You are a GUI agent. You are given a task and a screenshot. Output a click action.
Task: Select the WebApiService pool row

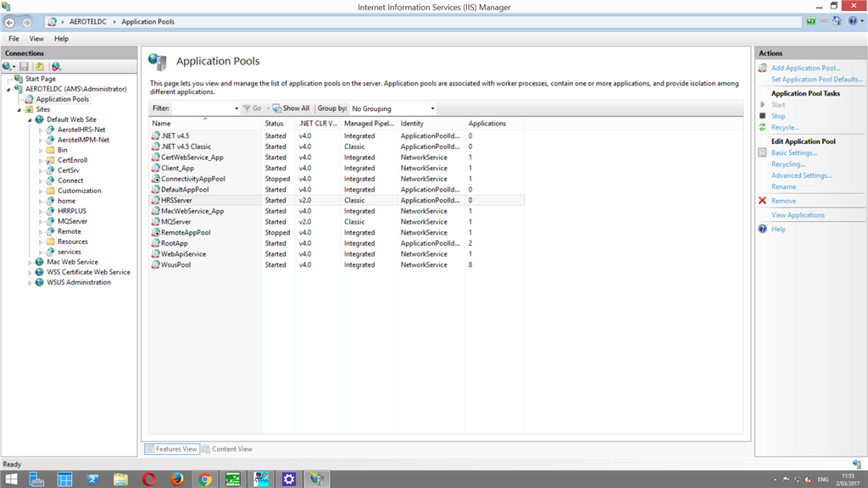[337, 254]
